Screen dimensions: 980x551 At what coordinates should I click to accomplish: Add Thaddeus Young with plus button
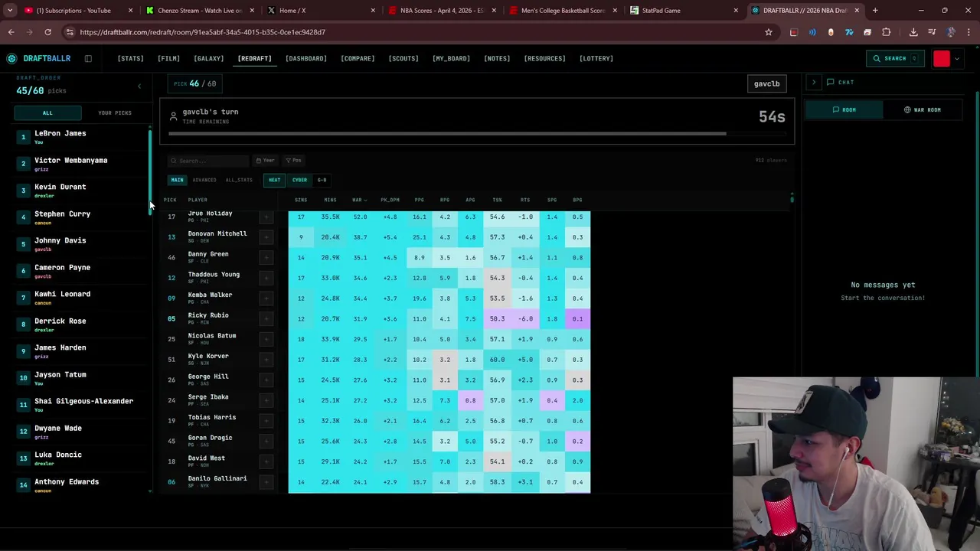(x=266, y=278)
